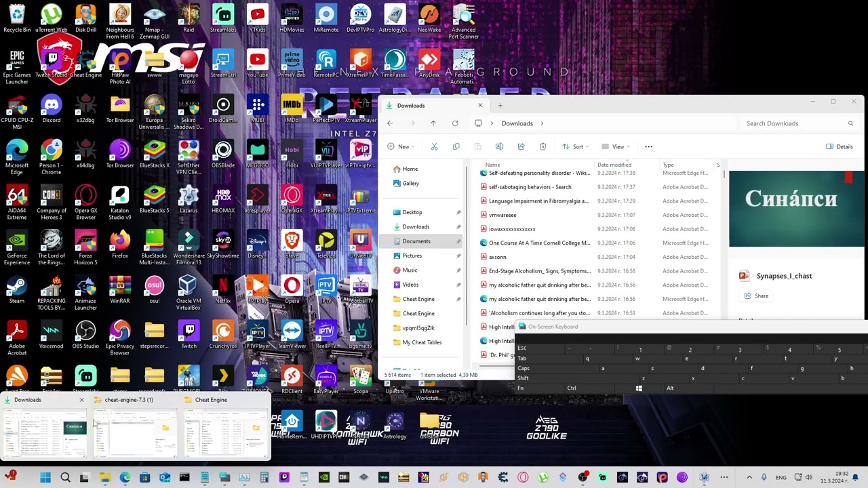Image resolution: width=868 pixels, height=488 pixels.
Task: Click the Copy icon in Explorer toolbar
Action: click(x=456, y=146)
